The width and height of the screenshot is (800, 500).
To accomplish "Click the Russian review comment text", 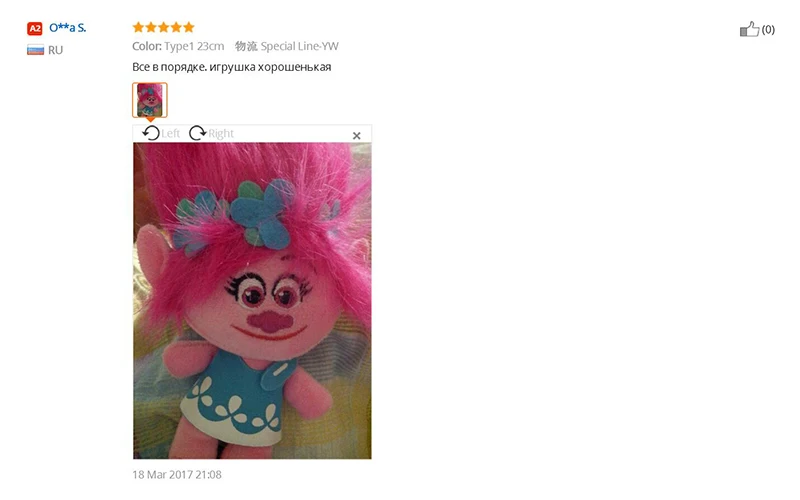I will click(x=232, y=67).
